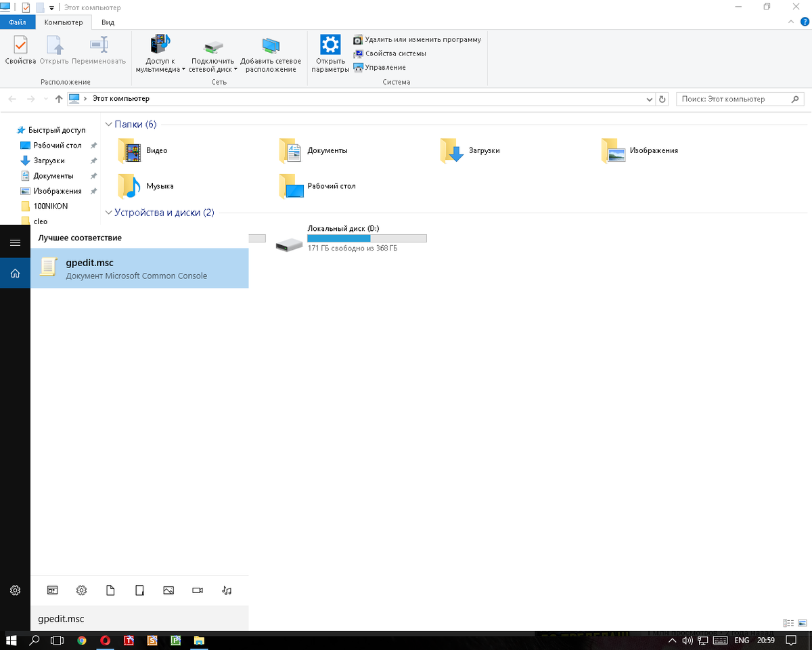The height and width of the screenshot is (650, 812).
Task: Open the Музыка folder
Action: (x=145, y=186)
